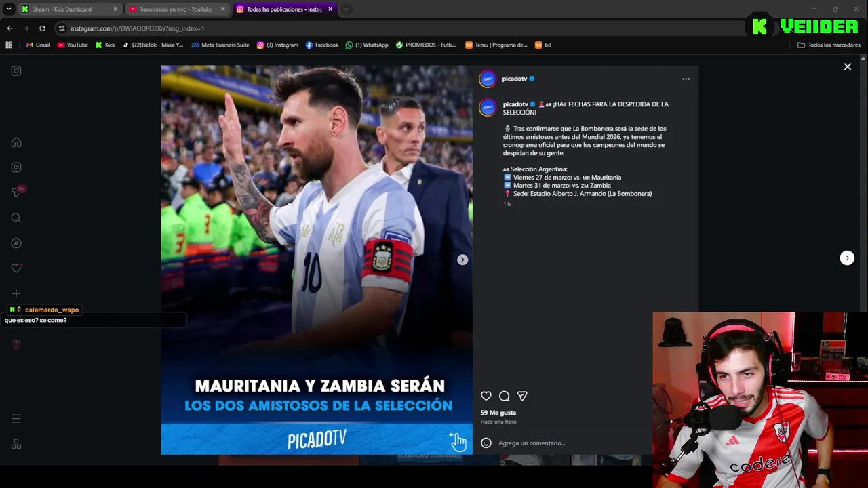Open Instagram home from sidebar logo
Image resolution: width=868 pixels, height=488 pixels.
pyautogui.click(x=16, y=70)
